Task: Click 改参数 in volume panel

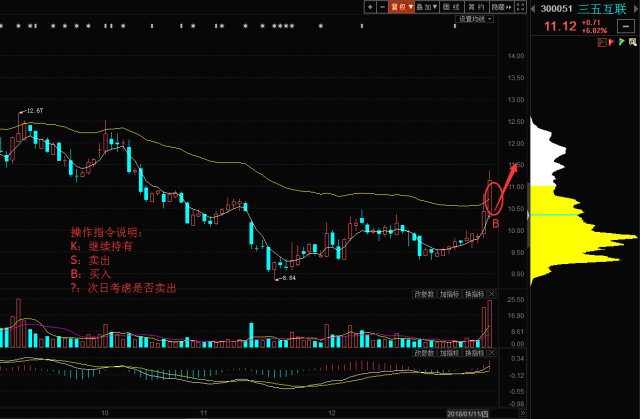Action: [x=424, y=295]
